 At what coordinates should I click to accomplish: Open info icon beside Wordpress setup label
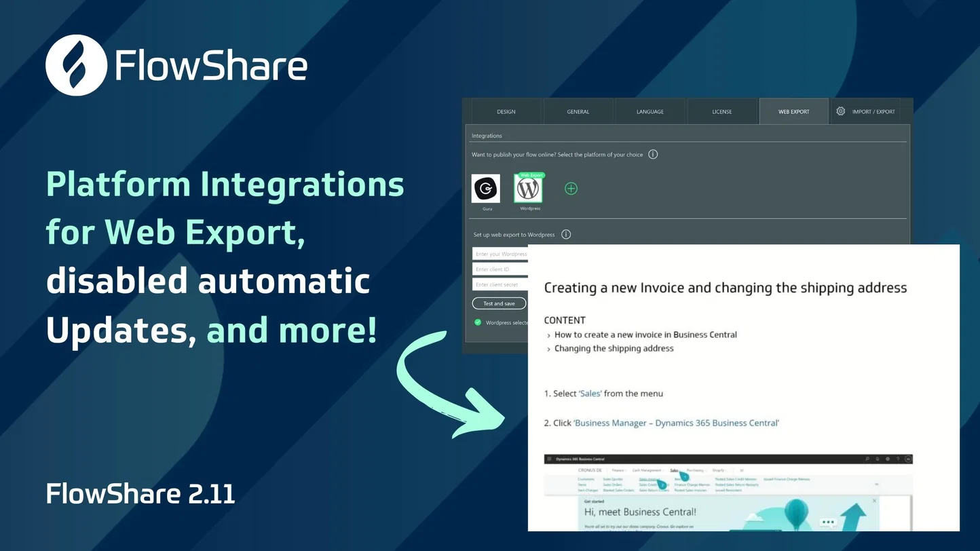[566, 234]
